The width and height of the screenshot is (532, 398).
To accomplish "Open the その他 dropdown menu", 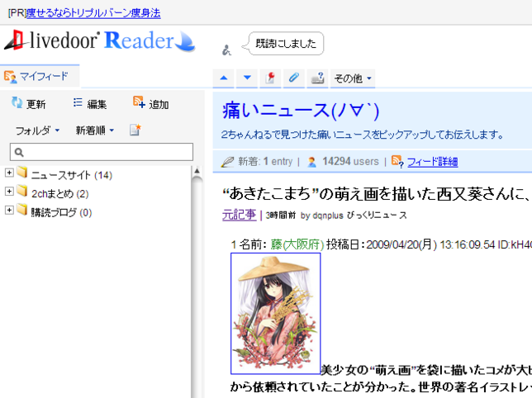I will tap(353, 78).
